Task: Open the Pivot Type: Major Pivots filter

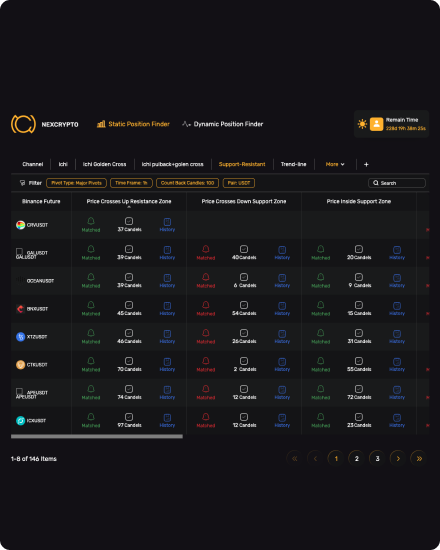Action: point(76,183)
